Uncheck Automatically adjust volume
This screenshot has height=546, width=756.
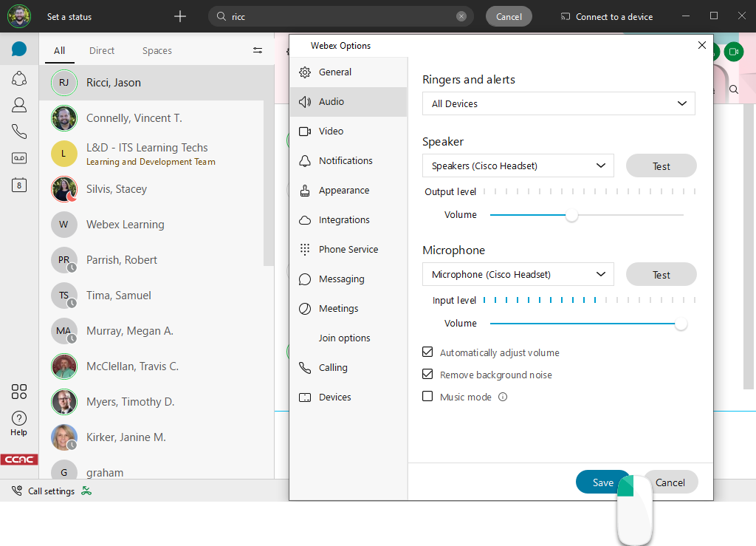coord(427,352)
